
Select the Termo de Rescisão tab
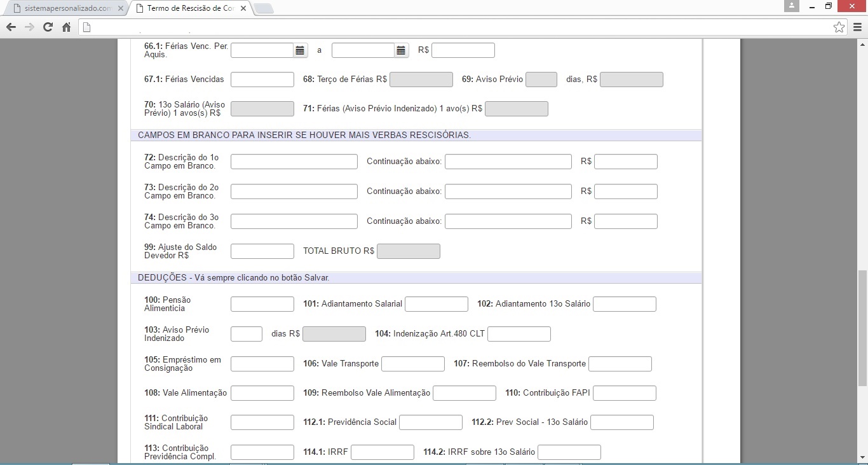[189, 9]
